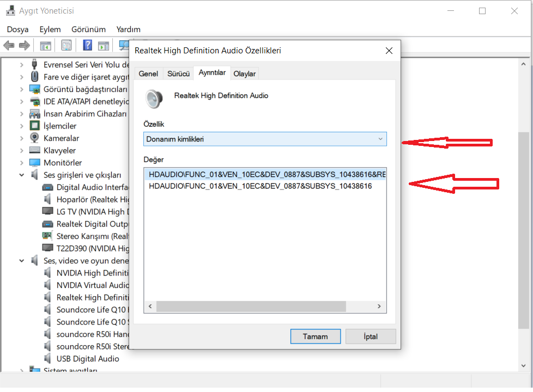Select the Human Interface Devices icon
This screenshot has height=392, width=533.
click(35, 114)
